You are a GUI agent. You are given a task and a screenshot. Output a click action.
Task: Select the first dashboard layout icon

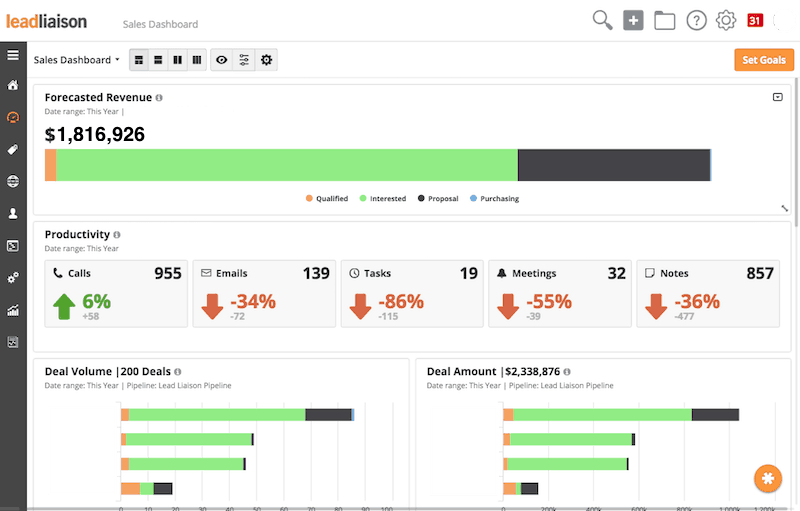point(139,60)
